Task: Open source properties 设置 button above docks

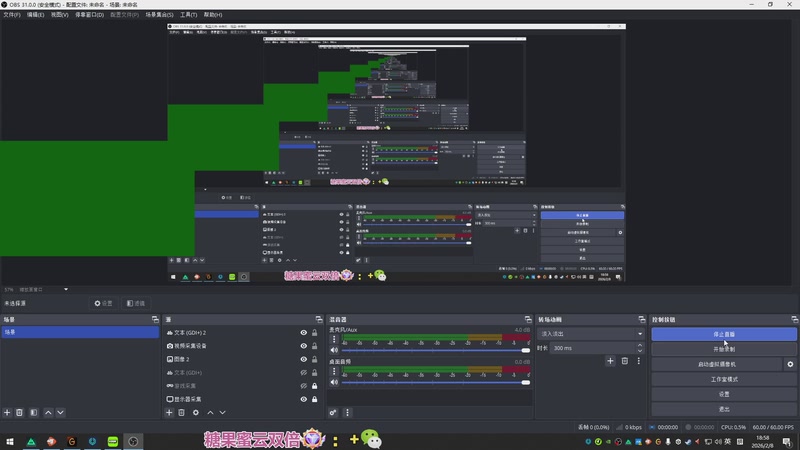Action: [x=103, y=303]
